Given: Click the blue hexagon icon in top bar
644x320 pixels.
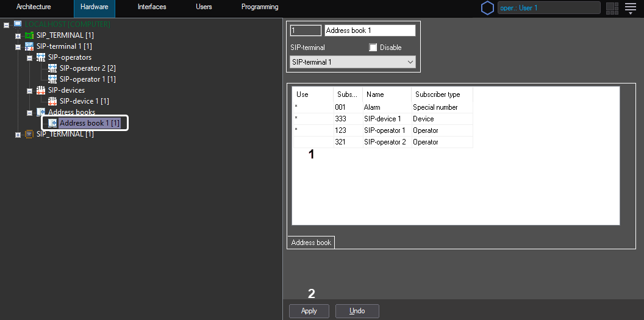Looking at the screenshot, I should click(487, 8).
